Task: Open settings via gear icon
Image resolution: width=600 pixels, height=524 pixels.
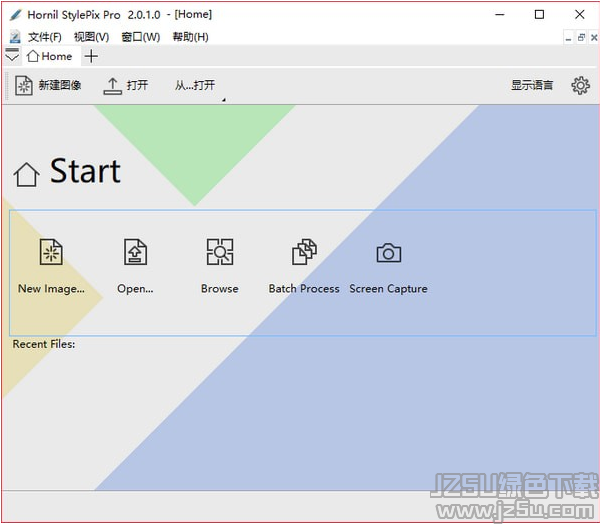Action: pyautogui.click(x=580, y=85)
